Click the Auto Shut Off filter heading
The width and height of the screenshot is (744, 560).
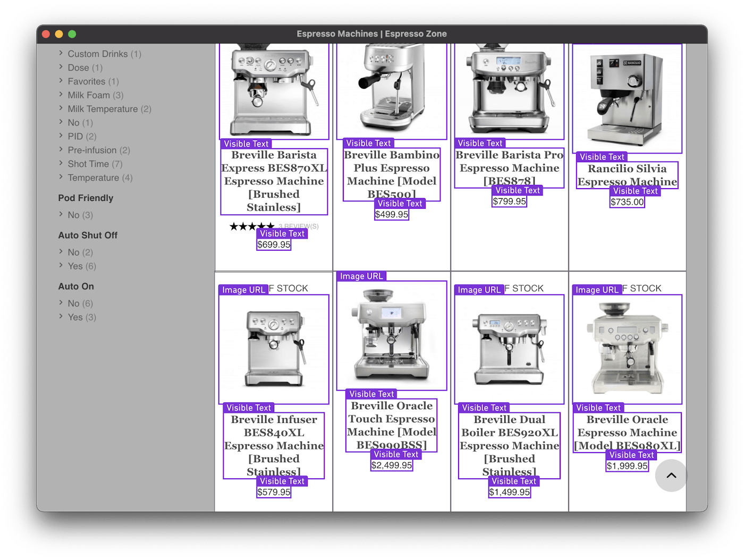point(88,235)
